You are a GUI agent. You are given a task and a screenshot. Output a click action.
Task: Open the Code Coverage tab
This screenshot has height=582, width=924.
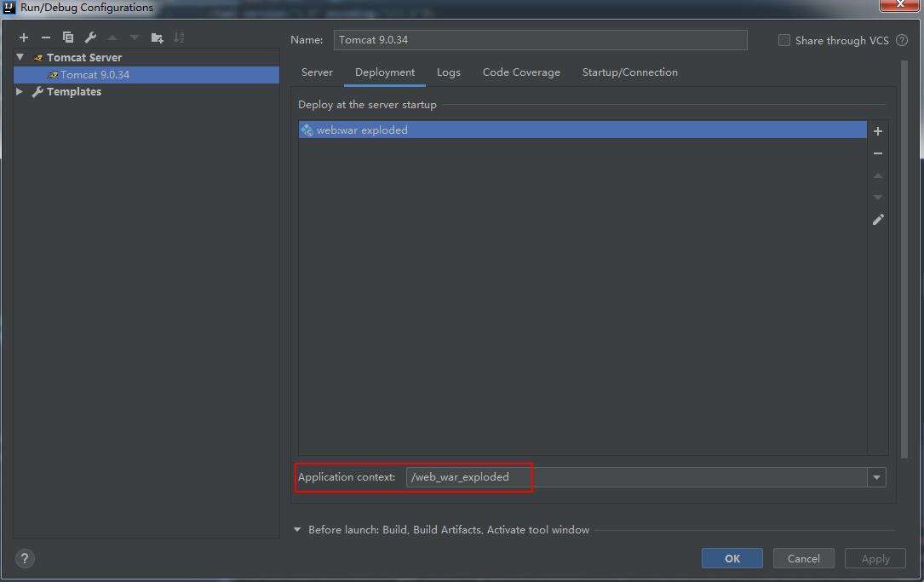click(521, 72)
